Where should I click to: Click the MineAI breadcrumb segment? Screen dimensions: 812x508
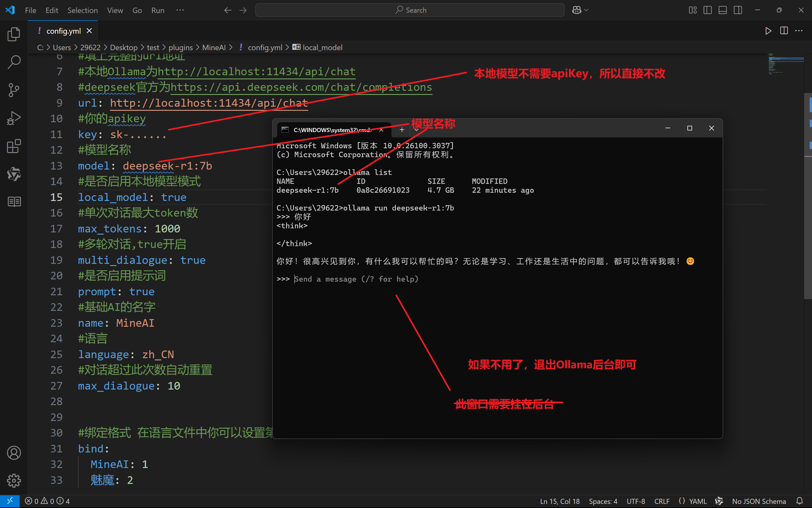pos(214,48)
